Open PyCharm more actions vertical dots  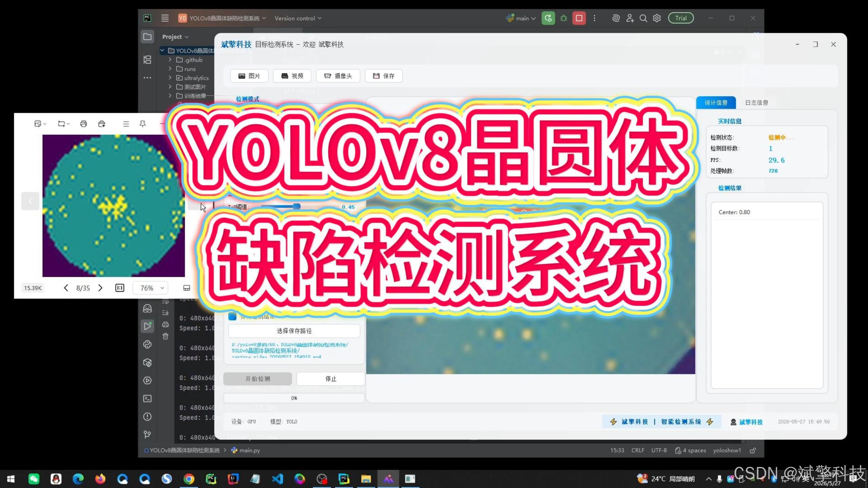tap(594, 18)
